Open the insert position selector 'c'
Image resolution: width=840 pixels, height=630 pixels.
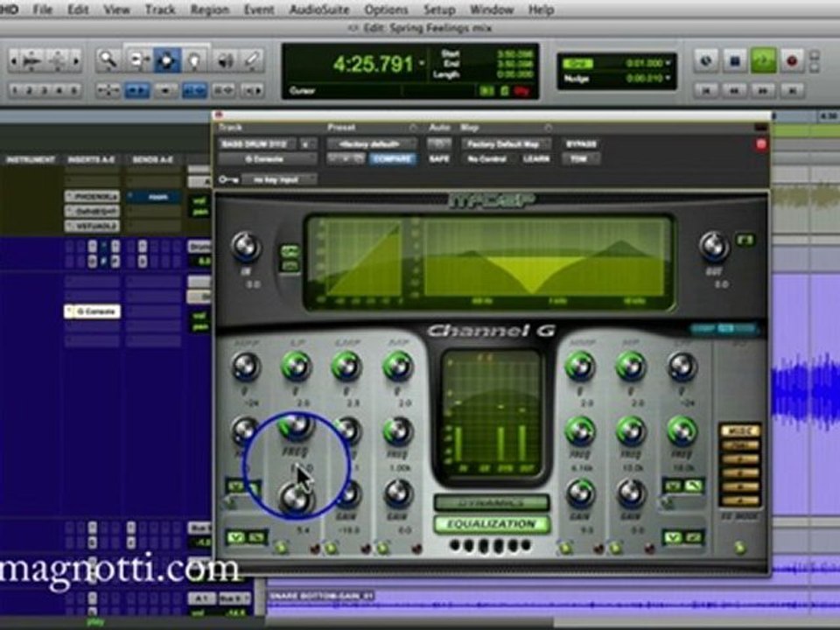click(307, 144)
